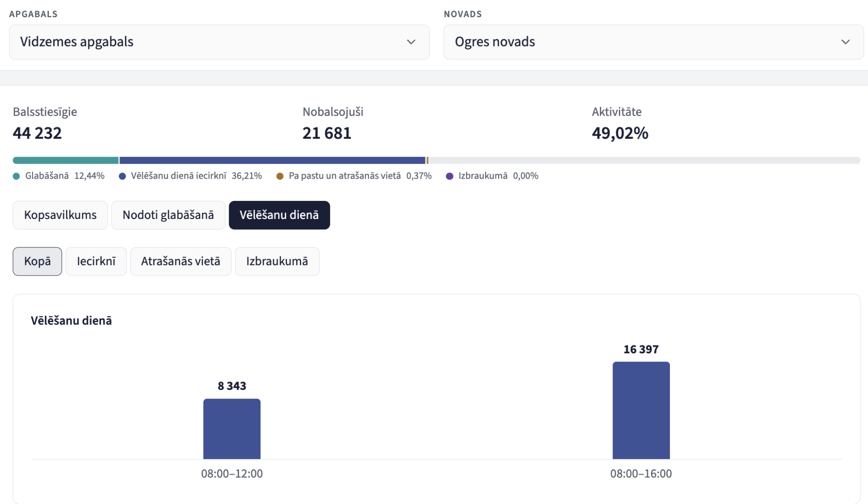Click the Nobalsojuši 21 681 statistic
The height and width of the screenshot is (504, 868).
click(x=333, y=124)
